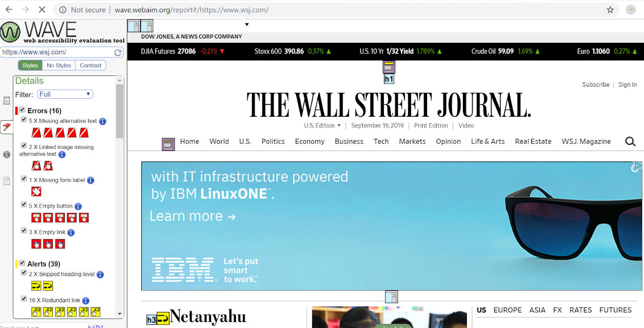Open the Documentation info tab in WAVE sidebar
The width and height of the screenshot is (644, 328).
(7, 154)
